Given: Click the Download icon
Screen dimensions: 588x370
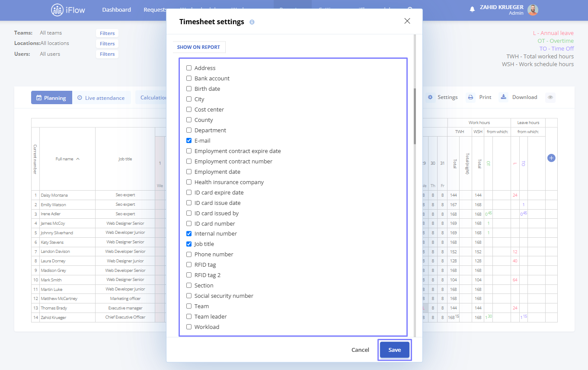Looking at the screenshot, I should pos(503,97).
